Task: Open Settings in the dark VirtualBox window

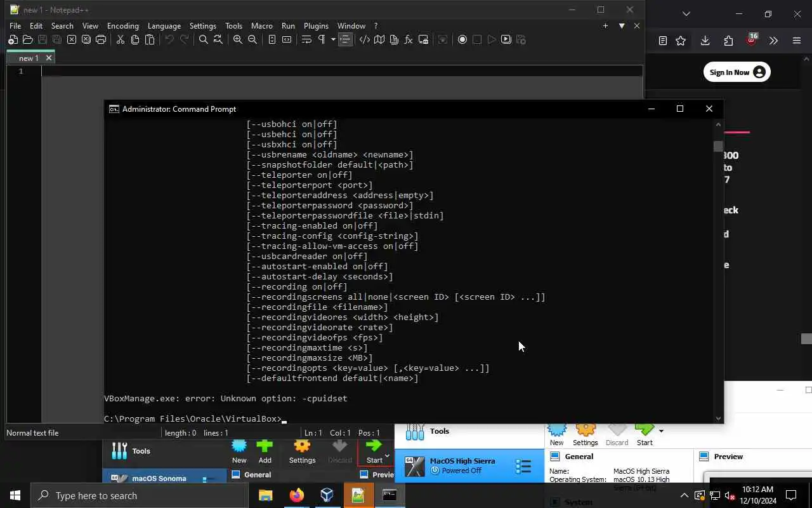Action: click(x=302, y=451)
